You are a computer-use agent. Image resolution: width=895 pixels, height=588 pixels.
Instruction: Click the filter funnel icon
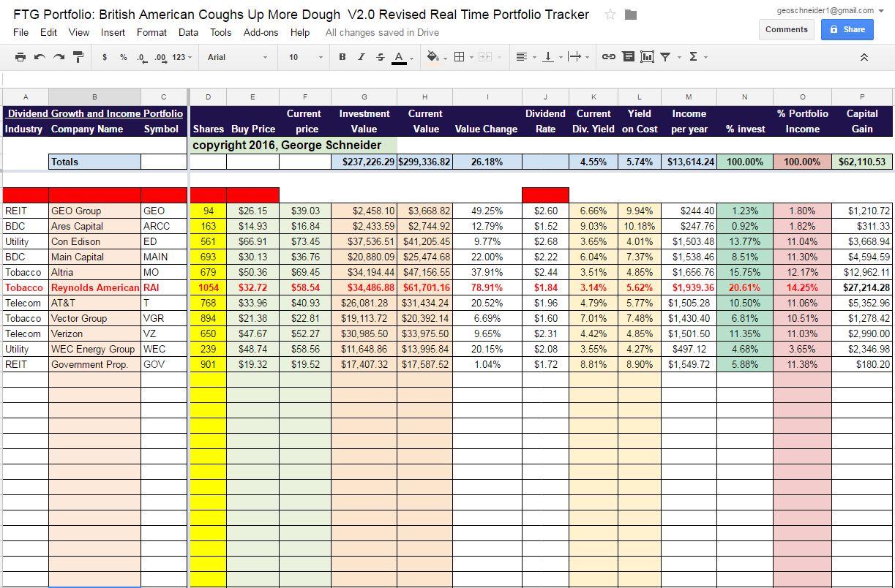coord(665,57)
